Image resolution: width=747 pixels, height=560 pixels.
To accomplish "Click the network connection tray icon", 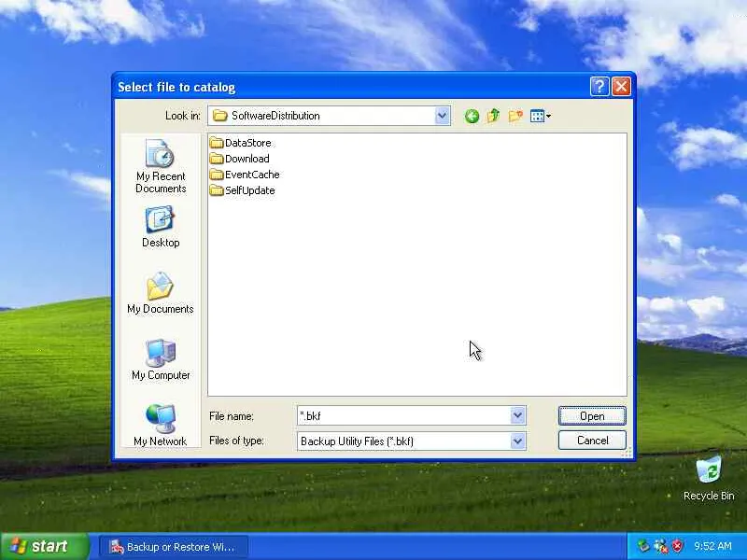I will click(660, 546).
